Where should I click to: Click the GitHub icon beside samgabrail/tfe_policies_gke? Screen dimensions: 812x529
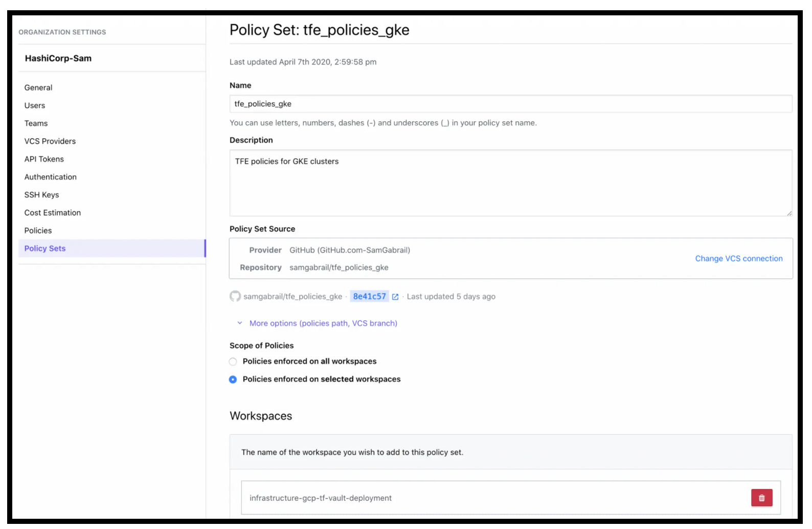click(x=235, y=296)
